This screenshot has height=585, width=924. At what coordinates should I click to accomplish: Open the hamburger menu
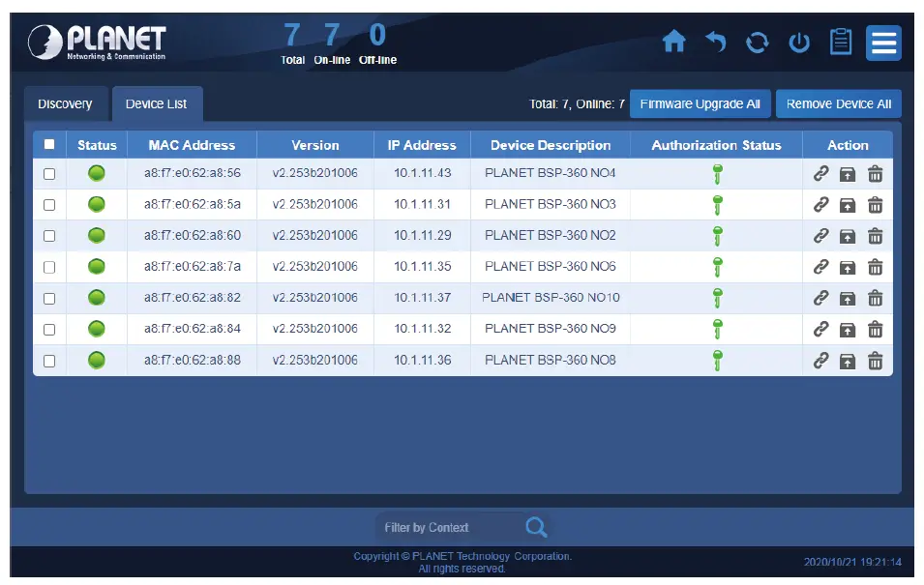(883, 43)
